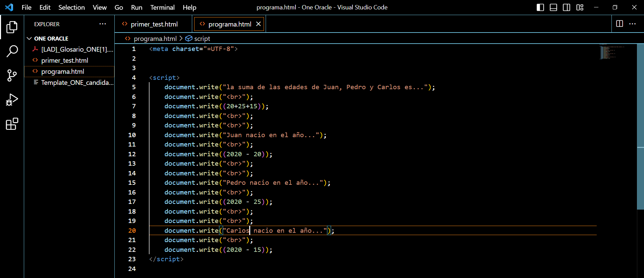644x278 pixels.
Task: Open Explorer Views and More Actions ellipsis
Action: coord(103,24)
